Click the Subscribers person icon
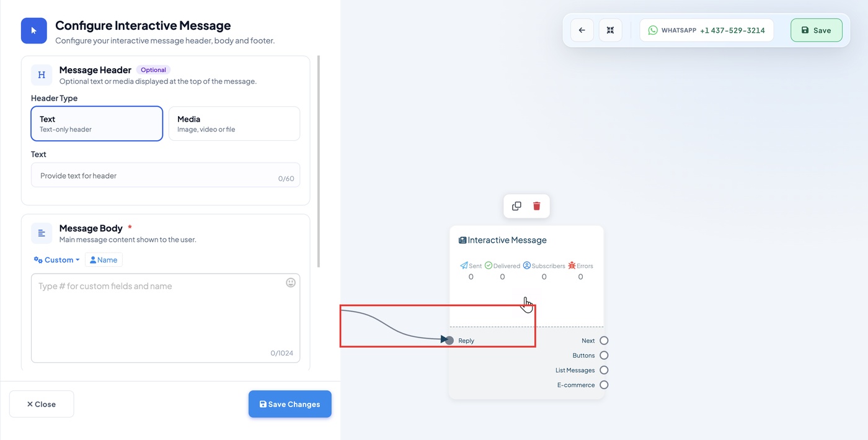 tap(527, 266)
